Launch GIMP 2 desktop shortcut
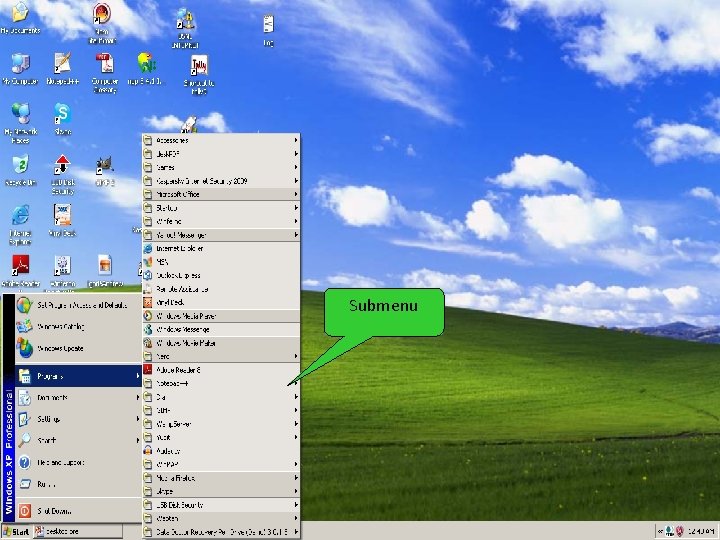This screenshot has height=540, width=720. [x=105, y=171]
